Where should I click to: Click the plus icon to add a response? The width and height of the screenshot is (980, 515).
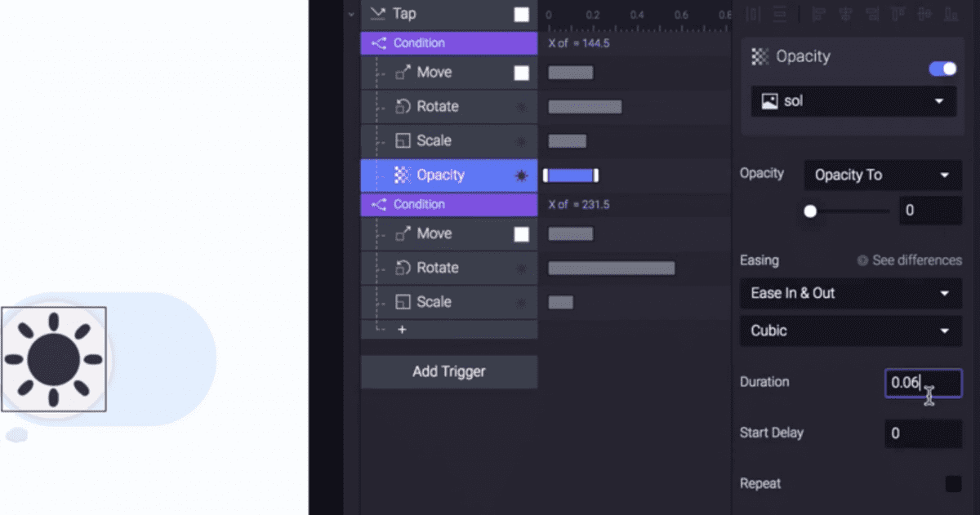coord(402,330)
